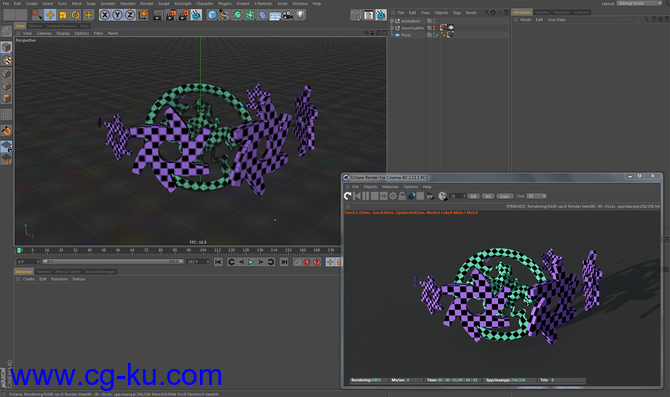
Task: Play animation forwards
Action: click(251, 262)
